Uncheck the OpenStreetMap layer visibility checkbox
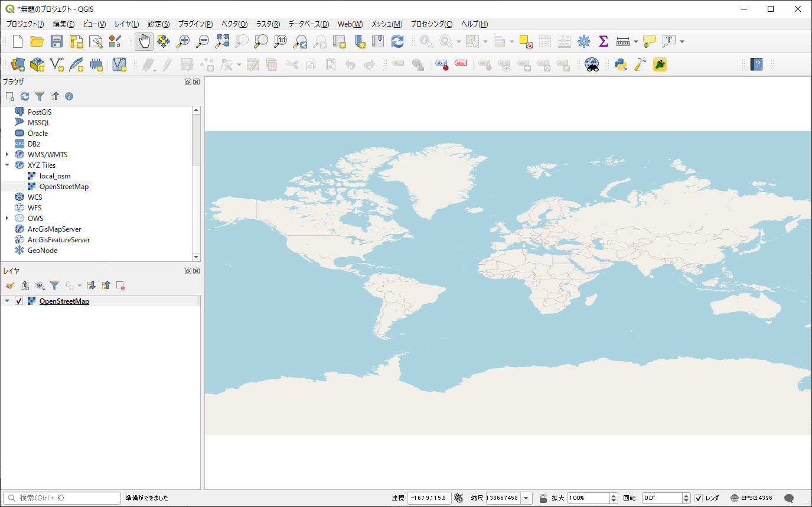This screenshot has height=507, width=812. point(19,301)
